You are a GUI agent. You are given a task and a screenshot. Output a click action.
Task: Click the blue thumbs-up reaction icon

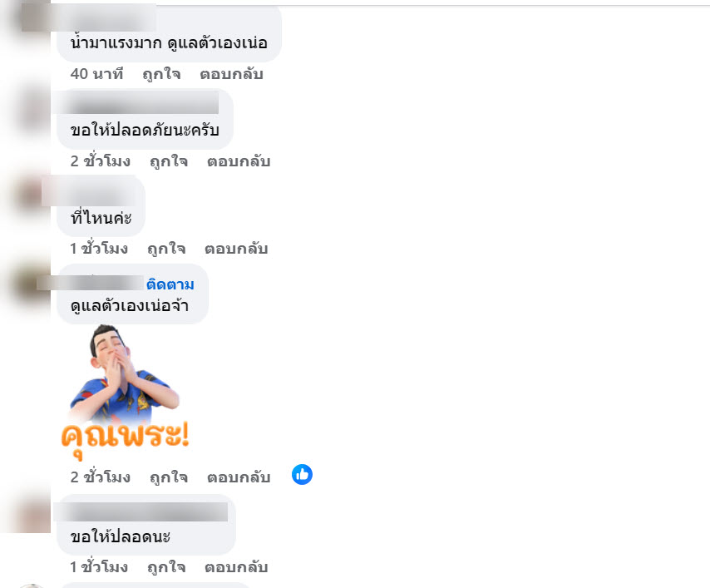tap(302, 475)
